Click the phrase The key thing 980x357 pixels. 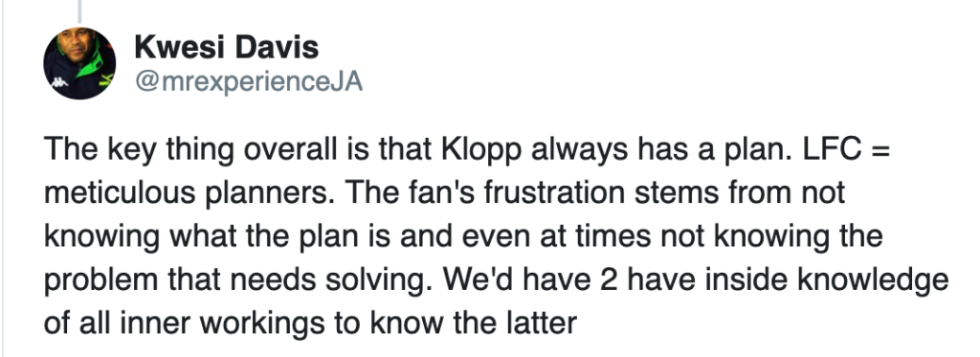click(140, 150)
